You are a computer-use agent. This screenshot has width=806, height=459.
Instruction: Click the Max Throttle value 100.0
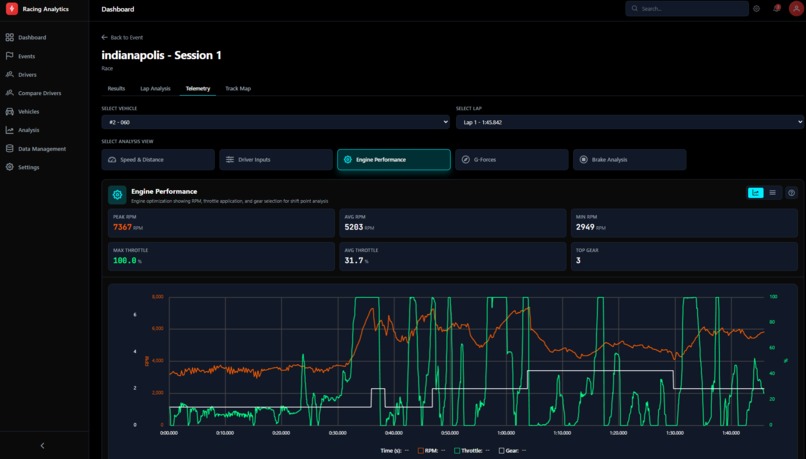[x=124, y=261]
